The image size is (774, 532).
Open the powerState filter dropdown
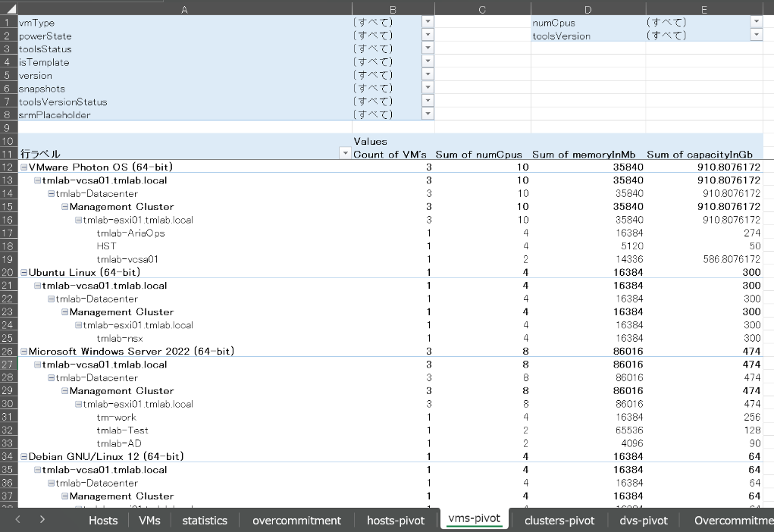pos(428,36)
